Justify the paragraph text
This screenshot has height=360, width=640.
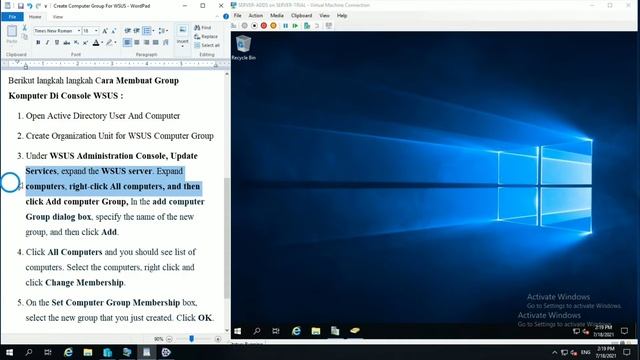[156, 42]
